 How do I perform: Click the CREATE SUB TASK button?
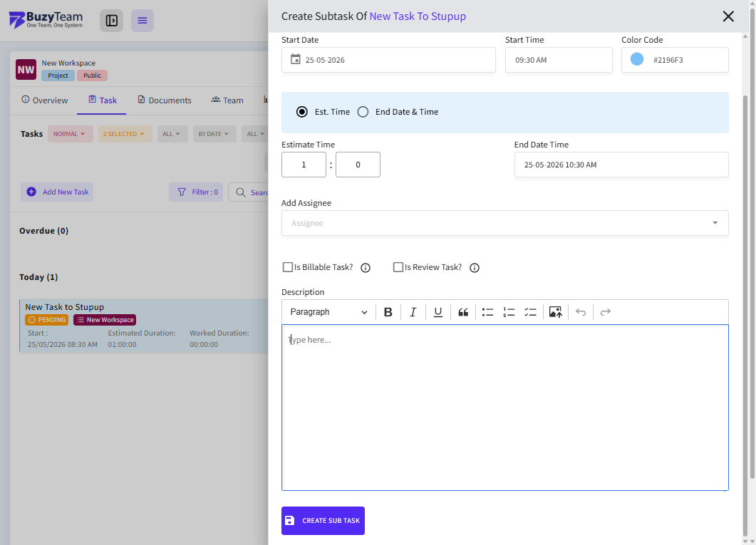click(x=323, y=521)
